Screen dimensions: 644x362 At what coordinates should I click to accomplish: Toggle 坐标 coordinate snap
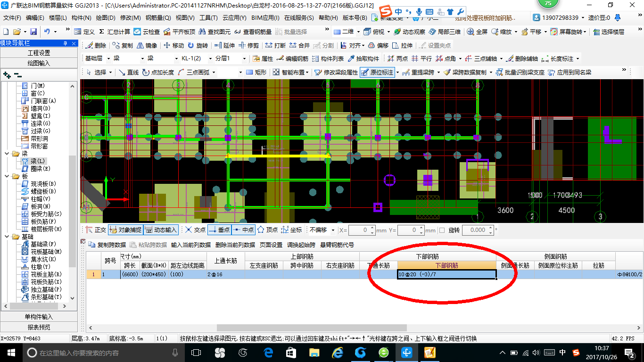pyautogui.click(x=291, y=230)
